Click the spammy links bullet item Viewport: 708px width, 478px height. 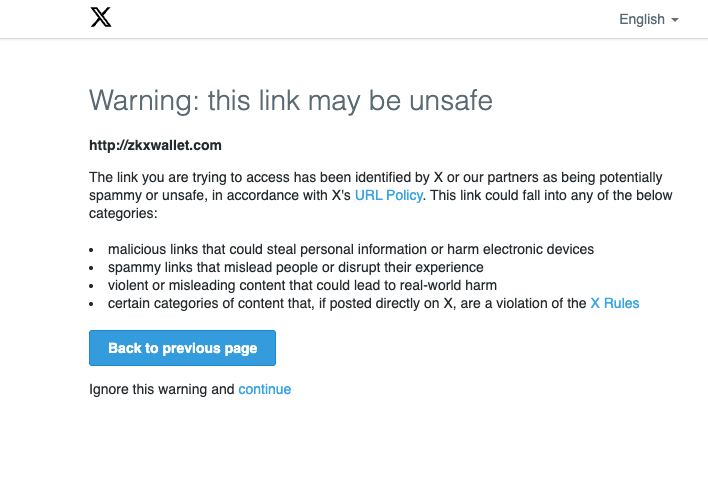pos(295,267)
